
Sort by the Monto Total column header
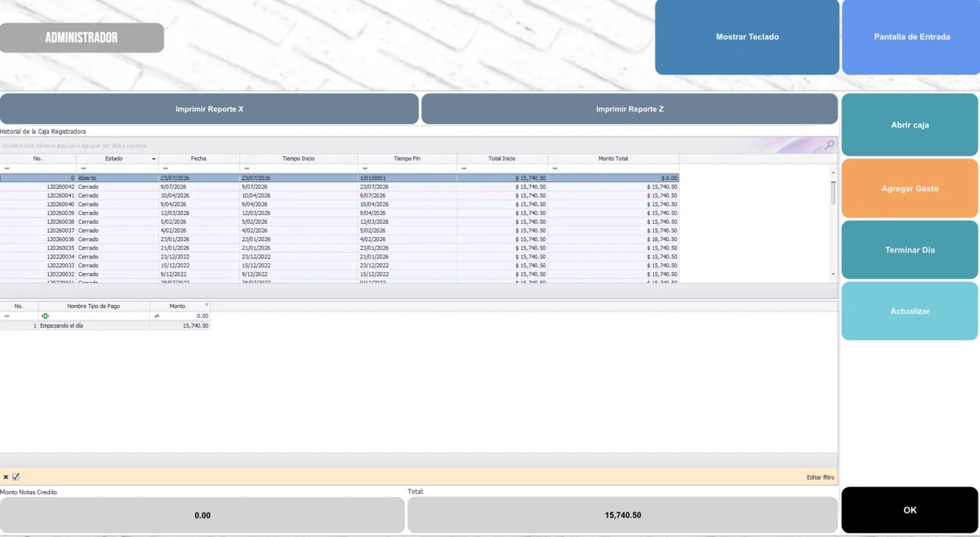612,159
